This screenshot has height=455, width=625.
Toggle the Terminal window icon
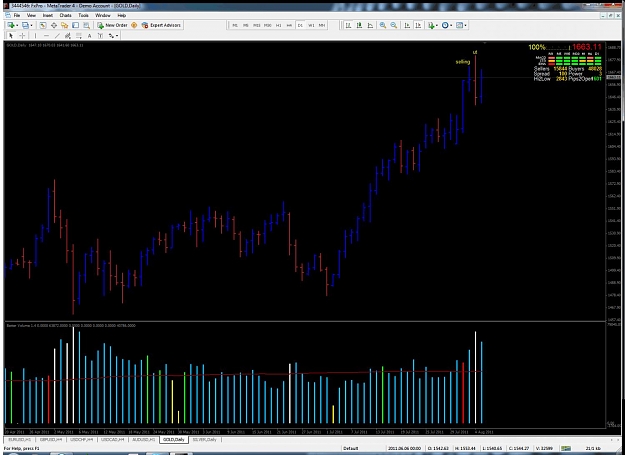[x=75, y=25]
